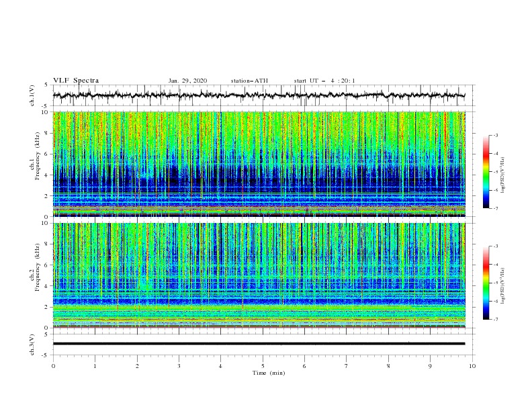Click the "5" volt tick of ch.1(V) panel
The width and height of the screenshot is (532, 411).
pos(46,85)
